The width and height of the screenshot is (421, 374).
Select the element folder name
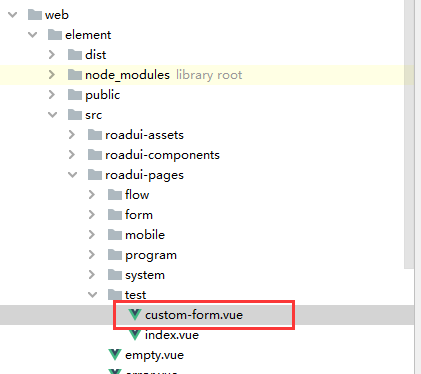(88, 35)
